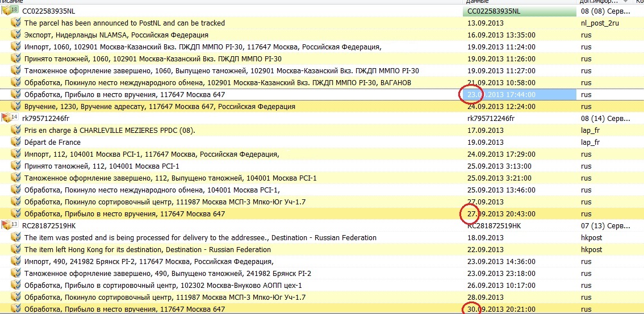Sort by the Данные column header
Screen dimensions: 644x314
pos(476,2)
